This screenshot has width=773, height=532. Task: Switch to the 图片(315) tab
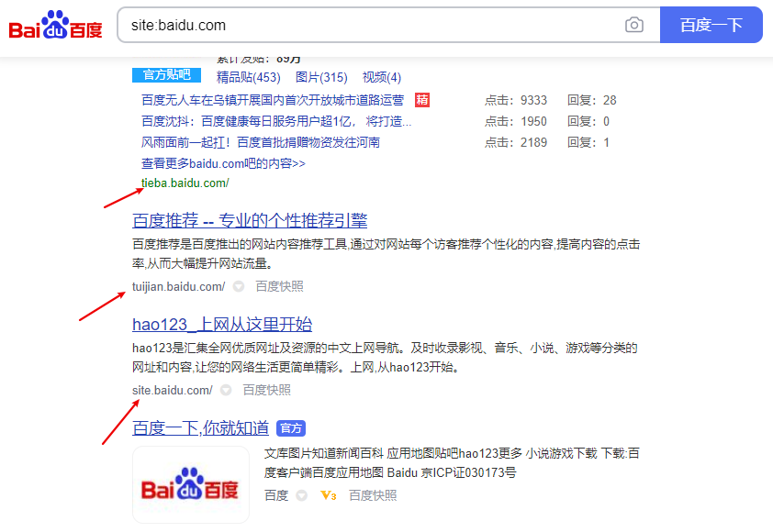click(321, 77)
